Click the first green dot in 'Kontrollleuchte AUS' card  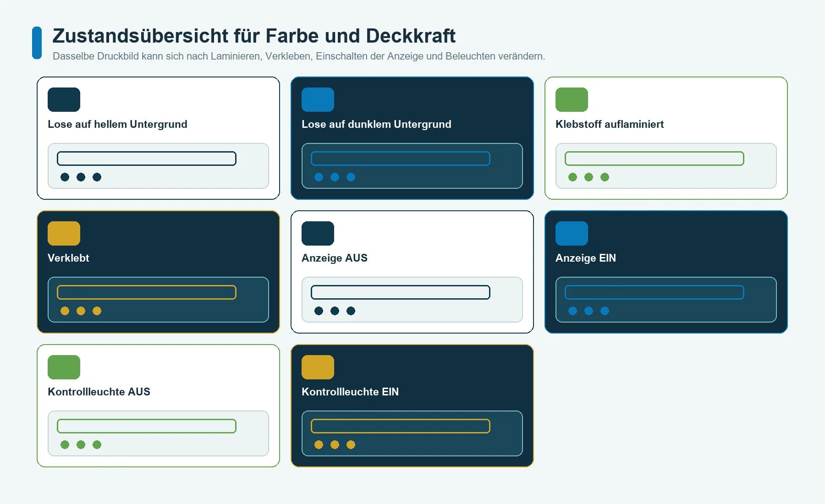click(65, 444)
